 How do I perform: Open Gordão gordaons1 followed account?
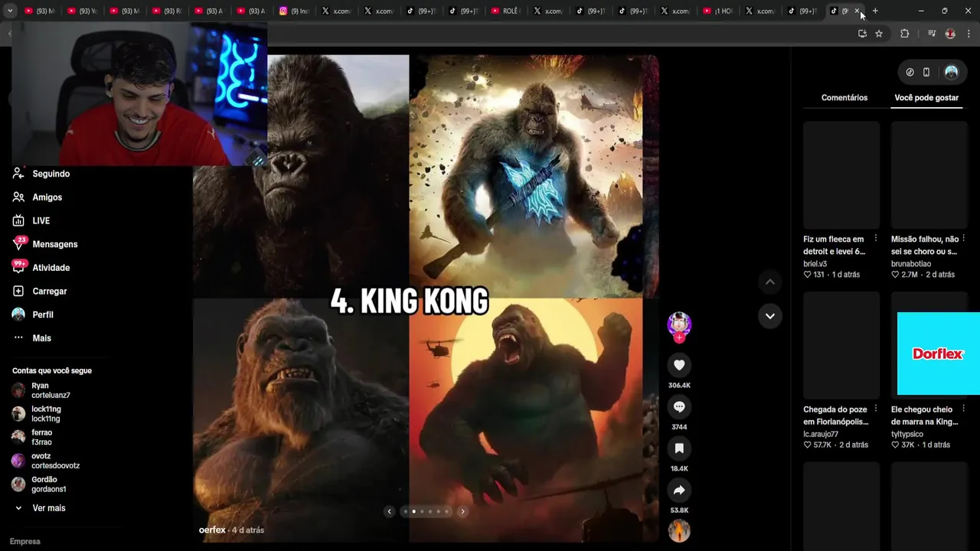[x=39, y=484]
